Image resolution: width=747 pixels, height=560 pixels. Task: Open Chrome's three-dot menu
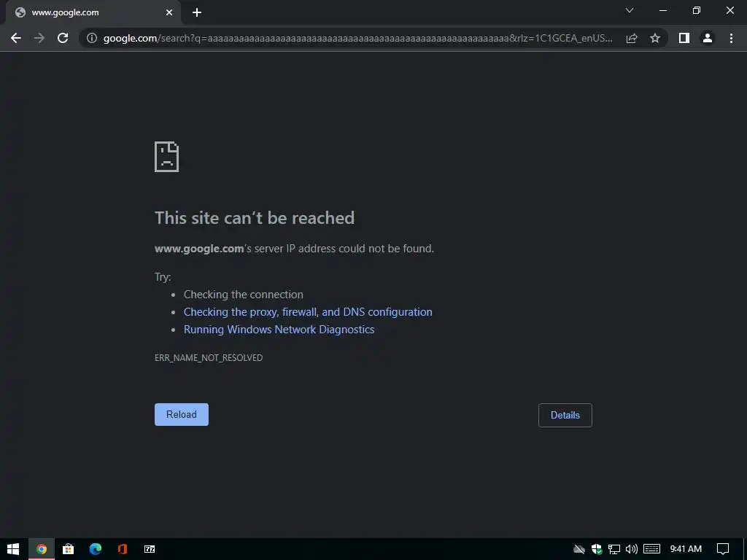point(731,38)
